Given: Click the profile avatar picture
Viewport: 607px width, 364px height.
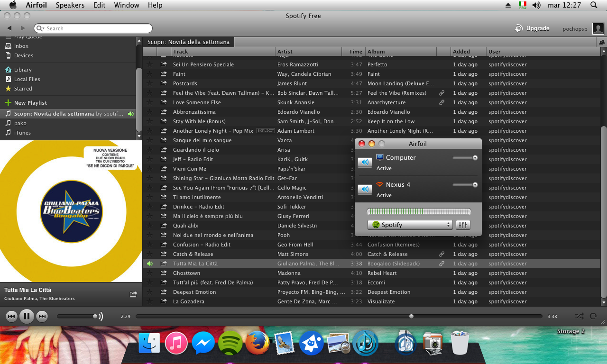Looking at the screenshot, I should [x=598, y=28].
